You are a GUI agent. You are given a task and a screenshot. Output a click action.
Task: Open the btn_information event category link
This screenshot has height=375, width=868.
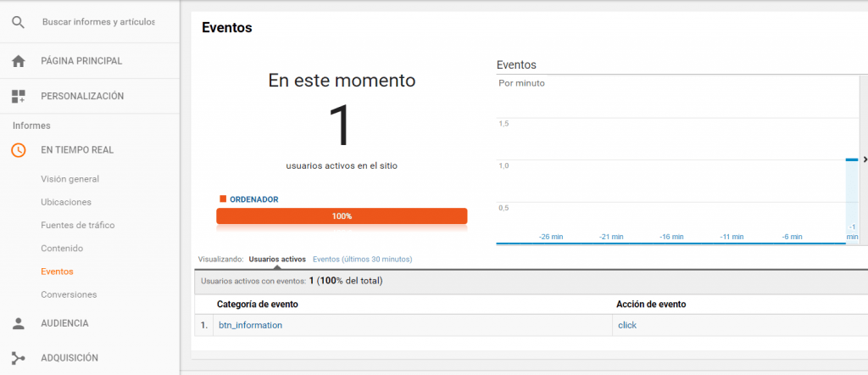pos(250,326)
